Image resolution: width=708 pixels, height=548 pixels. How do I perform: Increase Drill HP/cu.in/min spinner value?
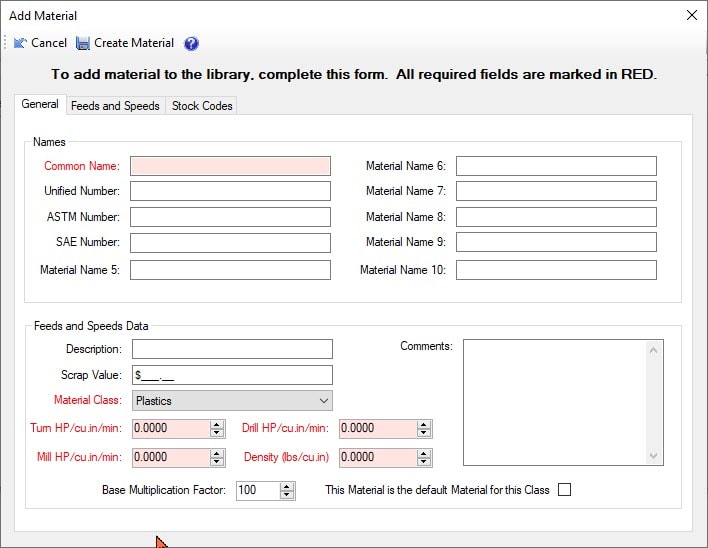424,424
